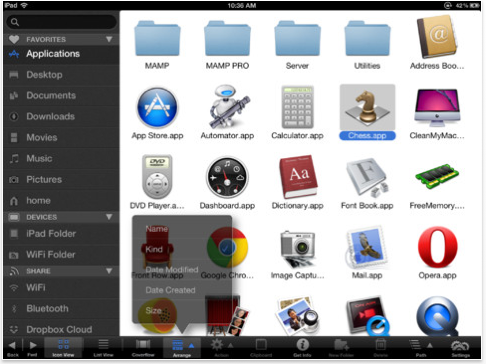Switch to List View
Viewport: 486px width, 364px height.
pyautogui.click(x=103, y=348)
